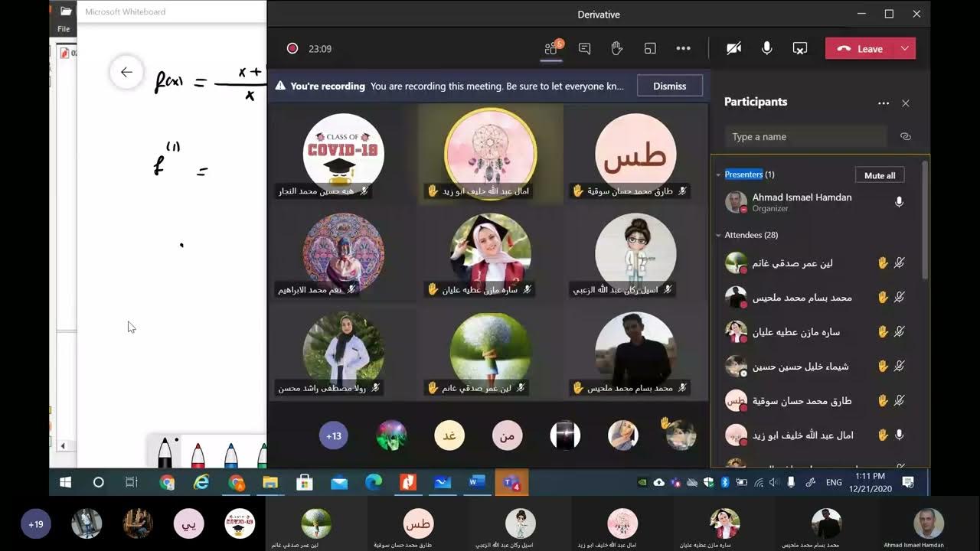Image resolution: width=980 pixels, height=551 pixels.
Task: Click the Windows Start button
Action: point(65,482)
